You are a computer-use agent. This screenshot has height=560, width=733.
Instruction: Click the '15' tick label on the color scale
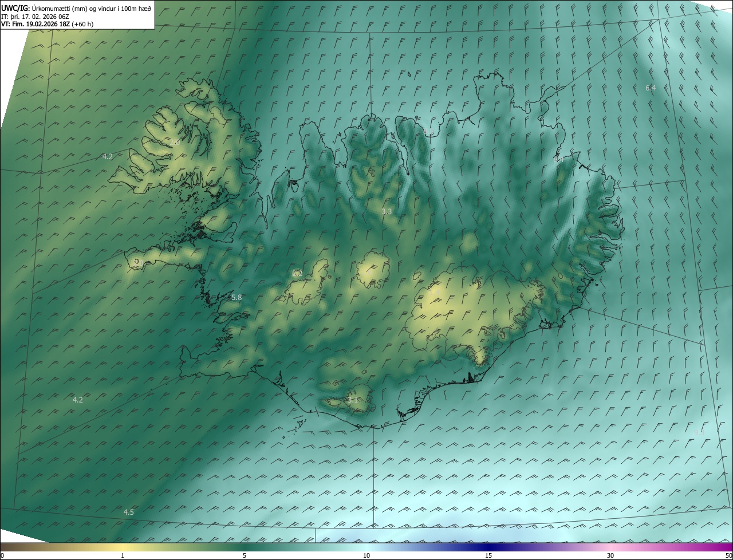(488, 555)
